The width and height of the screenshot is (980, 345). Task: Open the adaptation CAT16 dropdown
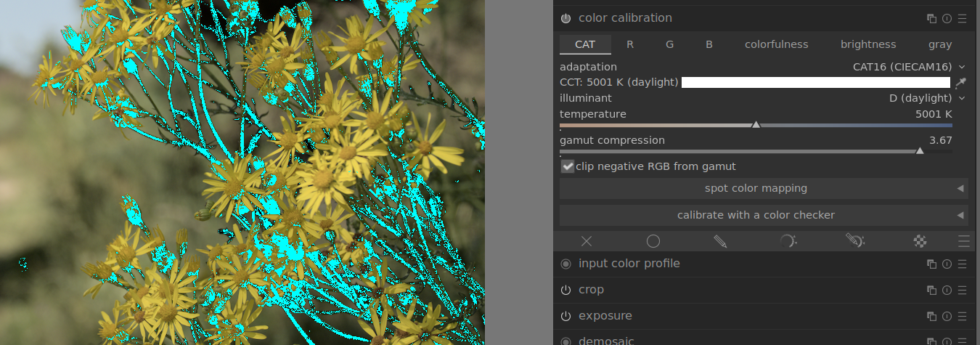(x=907, y=66)
